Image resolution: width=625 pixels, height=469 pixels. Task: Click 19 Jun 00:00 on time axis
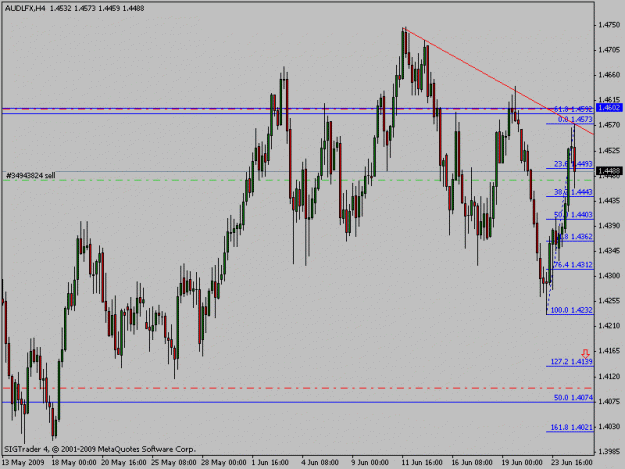coord(522,463)
